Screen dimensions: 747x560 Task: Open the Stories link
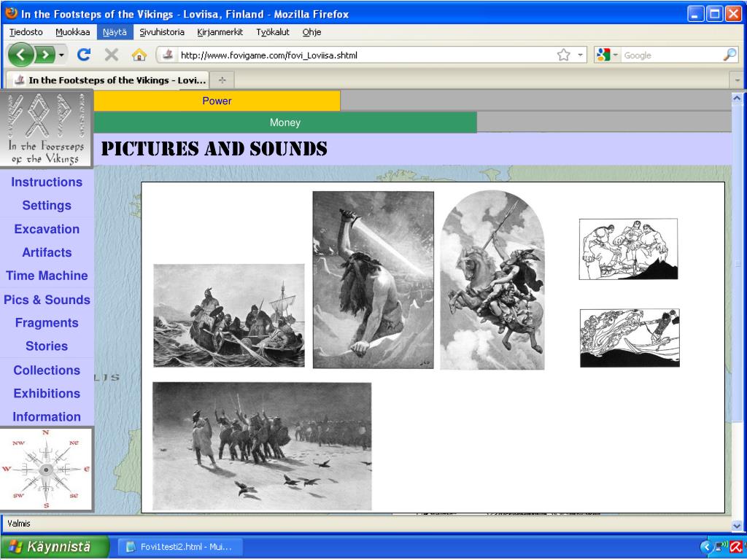(x=47, y=346)
